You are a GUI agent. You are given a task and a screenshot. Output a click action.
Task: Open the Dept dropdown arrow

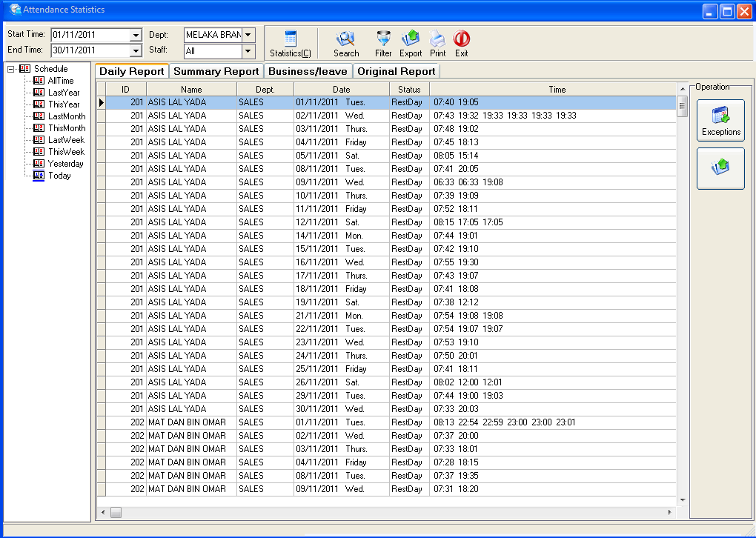coord(248,35)
